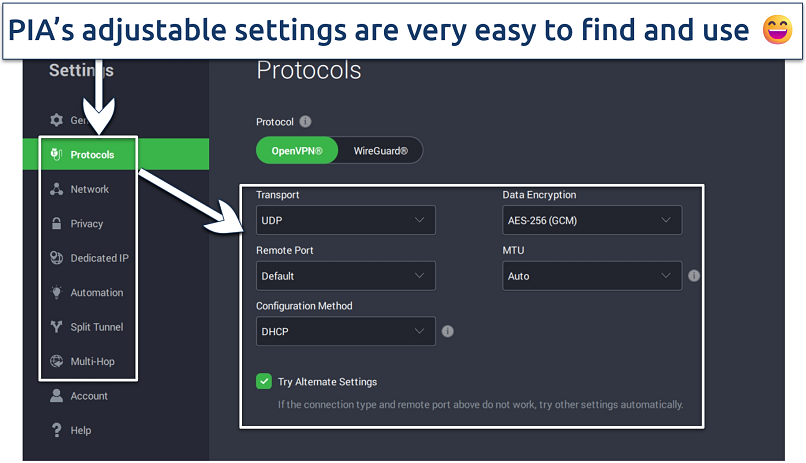Click the Privacy lock icon
Image resolution: width=806 pixels, height=463 pixels.
coord(56,224)
